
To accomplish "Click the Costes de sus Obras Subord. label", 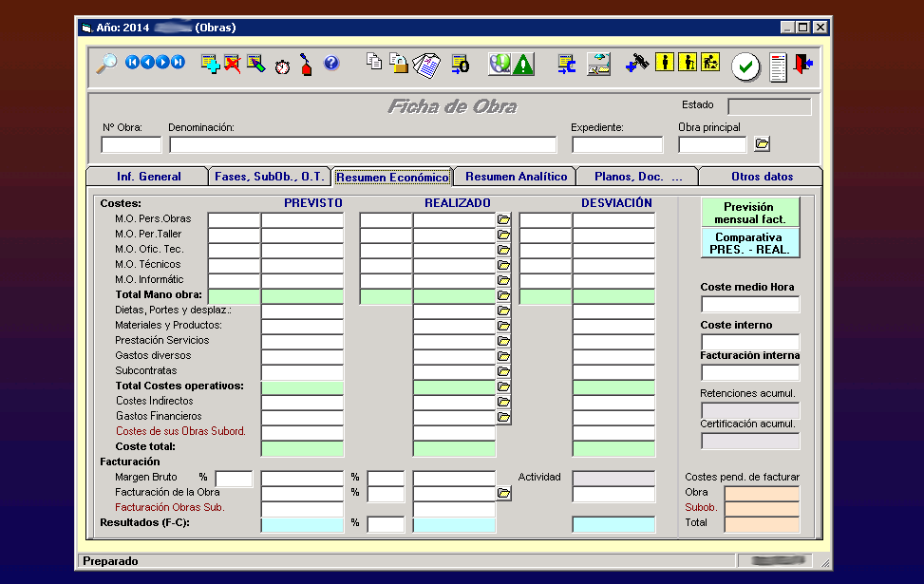I will [x=180, y=431].
